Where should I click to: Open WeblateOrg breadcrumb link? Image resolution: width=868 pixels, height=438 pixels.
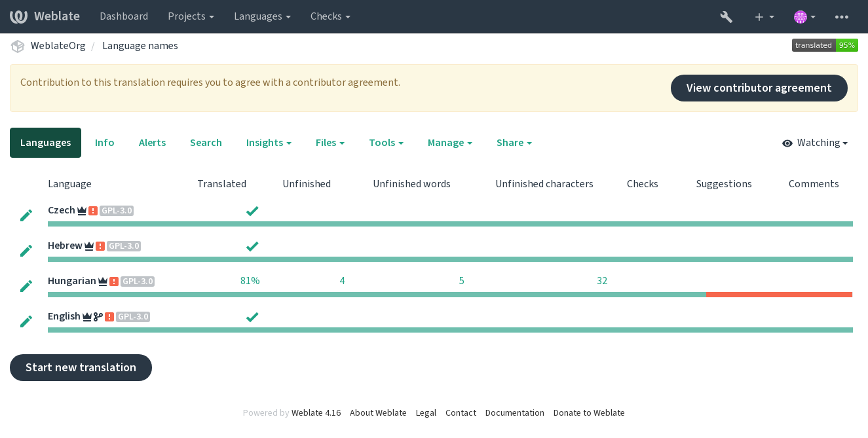[x=58, y=46]
